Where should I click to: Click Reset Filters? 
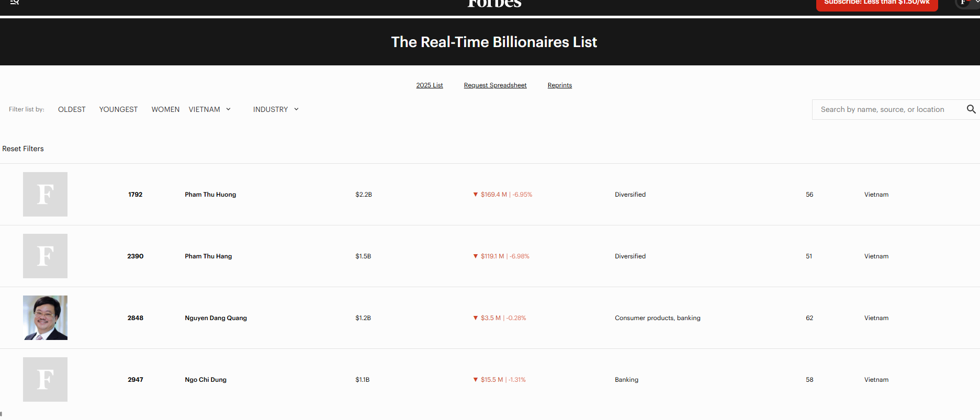[23, 149]
